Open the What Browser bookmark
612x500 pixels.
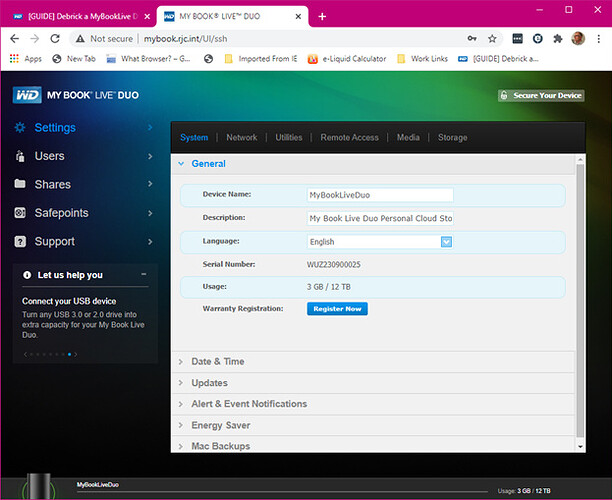pyautogui.click(x=148, y=59)
